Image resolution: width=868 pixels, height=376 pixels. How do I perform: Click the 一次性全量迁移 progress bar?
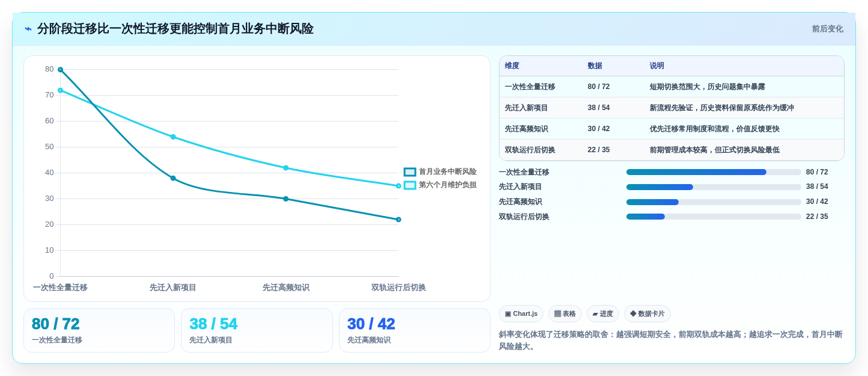pyautogui.click(x=714, y=172)
